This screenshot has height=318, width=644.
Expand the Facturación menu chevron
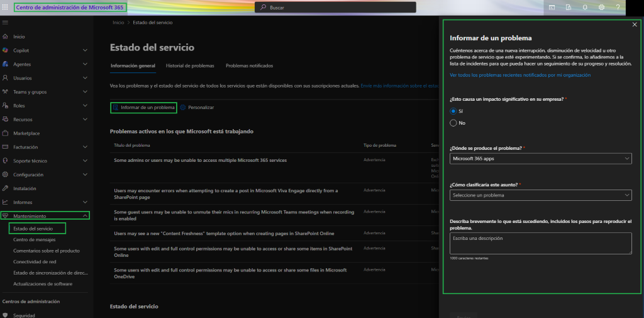85,147
